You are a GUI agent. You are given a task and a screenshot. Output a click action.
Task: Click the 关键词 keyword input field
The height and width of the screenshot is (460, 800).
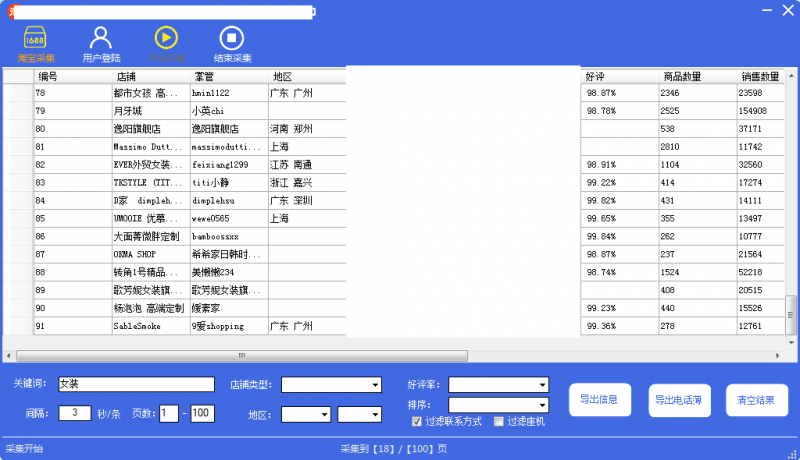click(x=136, y=384)
